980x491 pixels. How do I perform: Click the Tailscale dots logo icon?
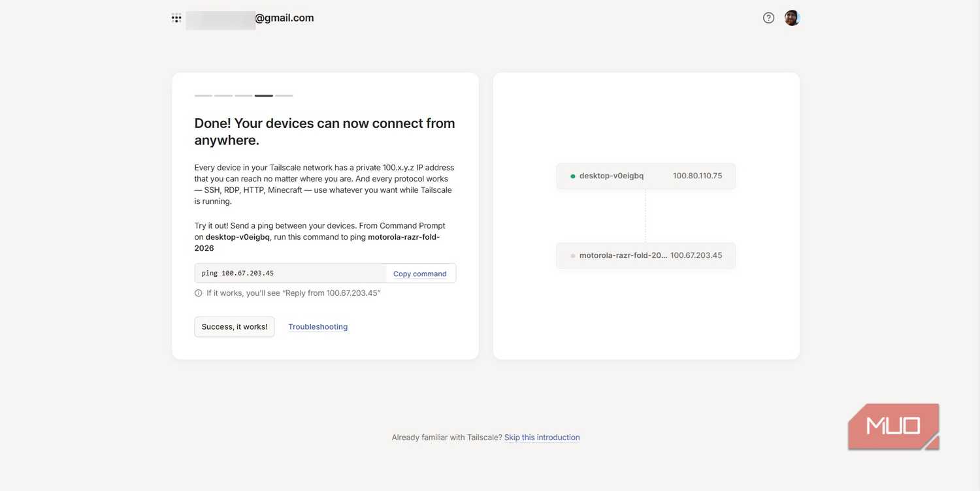[x=176, y=18]
